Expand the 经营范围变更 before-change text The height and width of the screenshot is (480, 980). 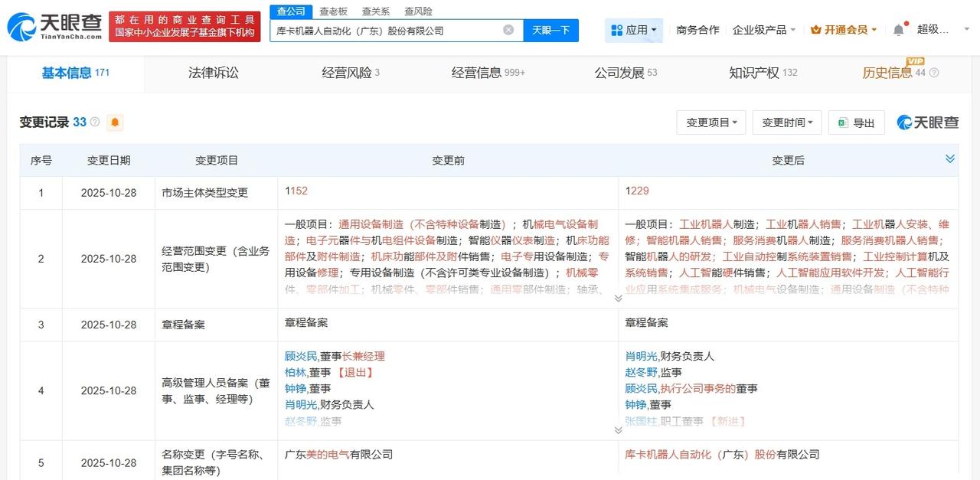(618, 299)
